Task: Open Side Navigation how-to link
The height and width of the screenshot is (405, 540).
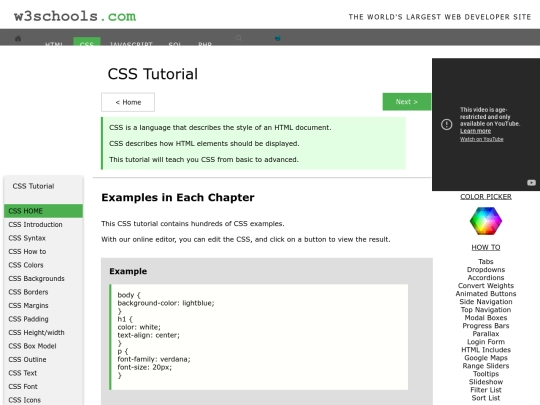Action: click(486, 302)
